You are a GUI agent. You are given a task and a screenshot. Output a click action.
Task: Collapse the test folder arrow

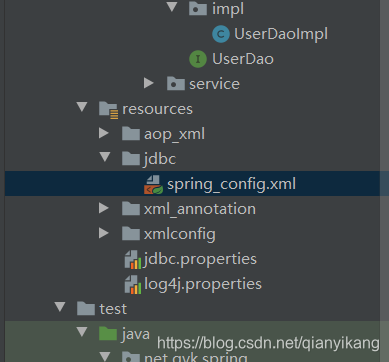click(60, 307)
